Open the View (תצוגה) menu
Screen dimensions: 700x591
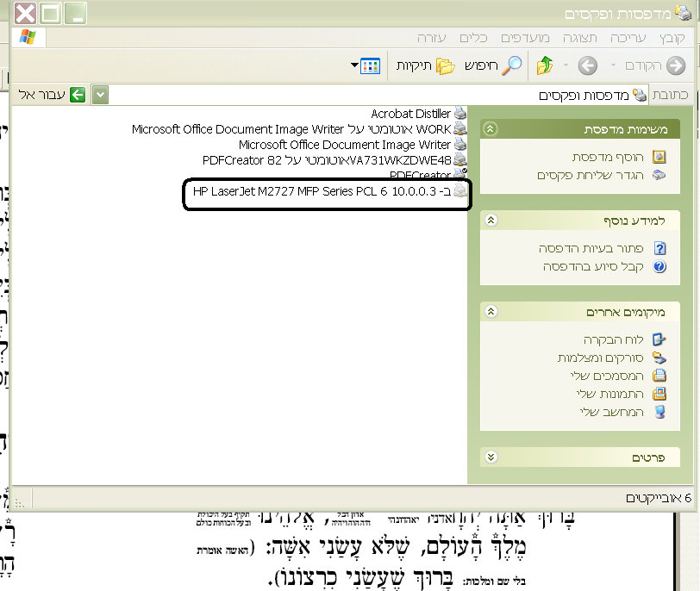(580, 39)
